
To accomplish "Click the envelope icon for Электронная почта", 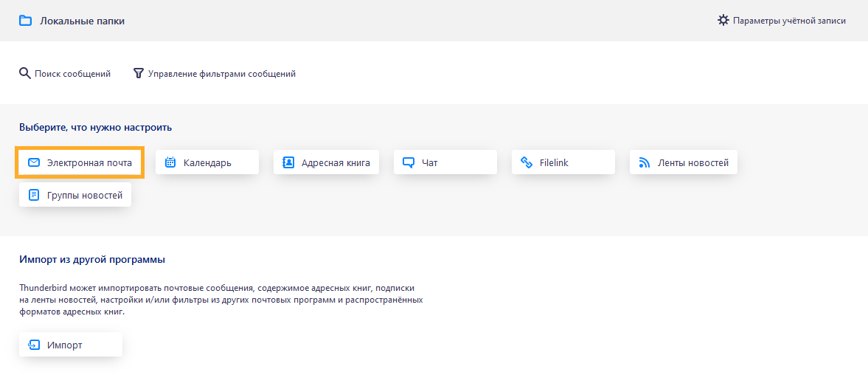I will coord(34,162).
